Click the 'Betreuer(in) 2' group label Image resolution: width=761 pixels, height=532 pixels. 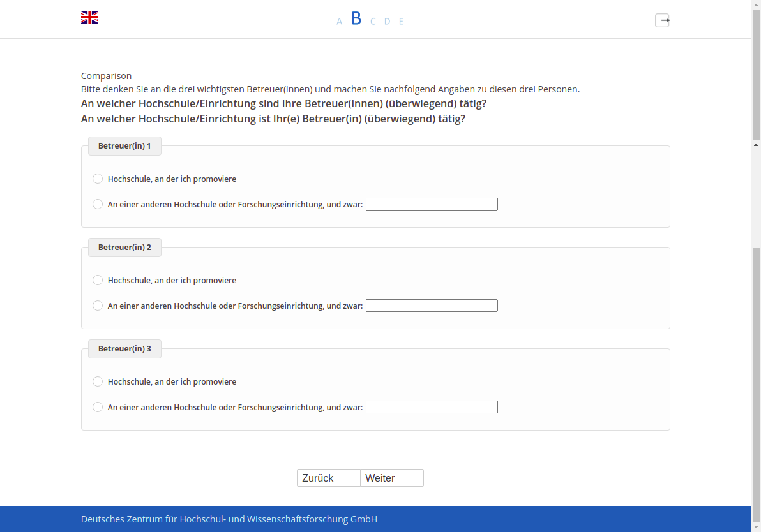124,248
